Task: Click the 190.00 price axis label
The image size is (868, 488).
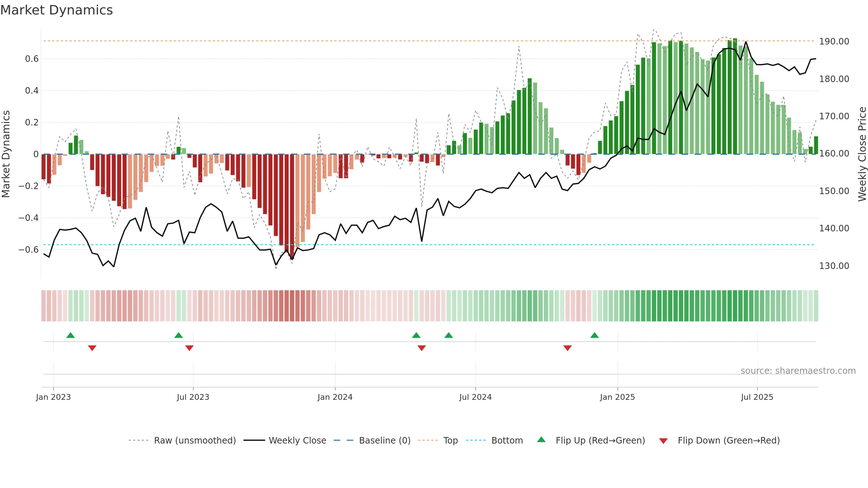Action: [834, 41]
